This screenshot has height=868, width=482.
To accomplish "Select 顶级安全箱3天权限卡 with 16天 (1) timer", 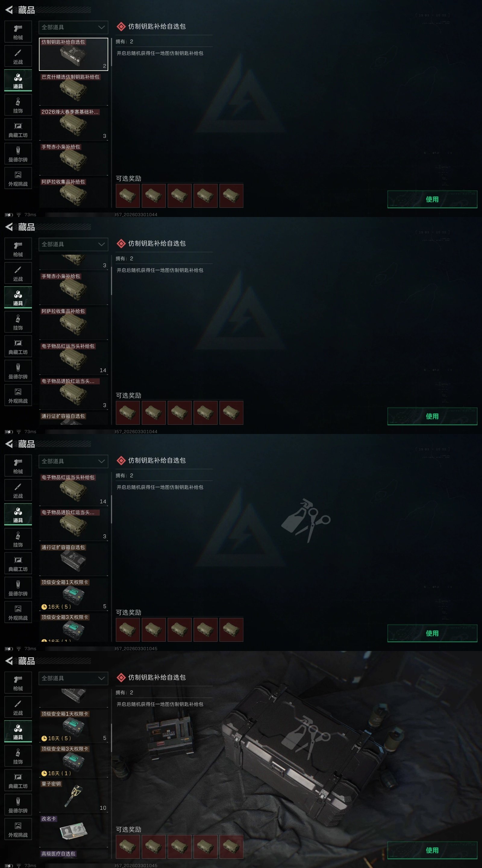I will 74,761.
